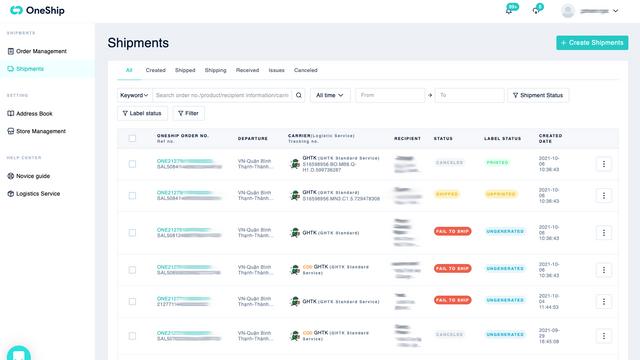Click the search magnifier icon
Screen dimensions: 640x360
point(299,95)
